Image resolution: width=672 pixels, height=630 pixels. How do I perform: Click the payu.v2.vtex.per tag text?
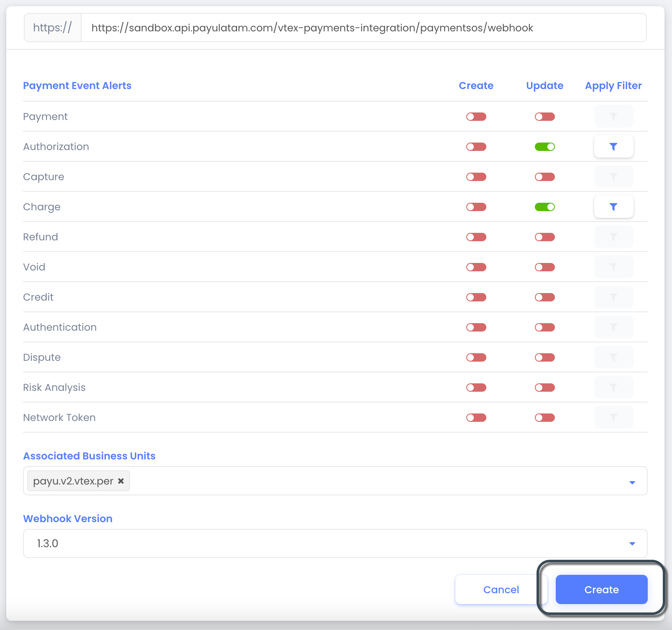(73, 481)
